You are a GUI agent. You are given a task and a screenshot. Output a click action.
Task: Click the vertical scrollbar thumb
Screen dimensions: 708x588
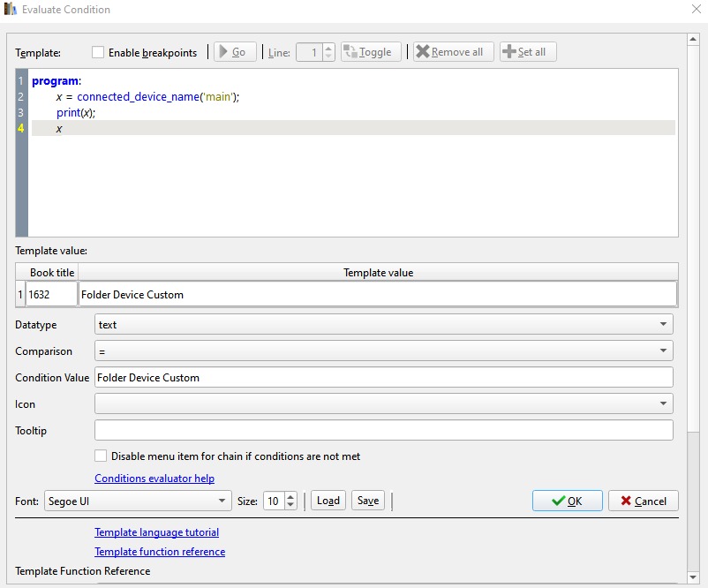click(x=693, y=238)
